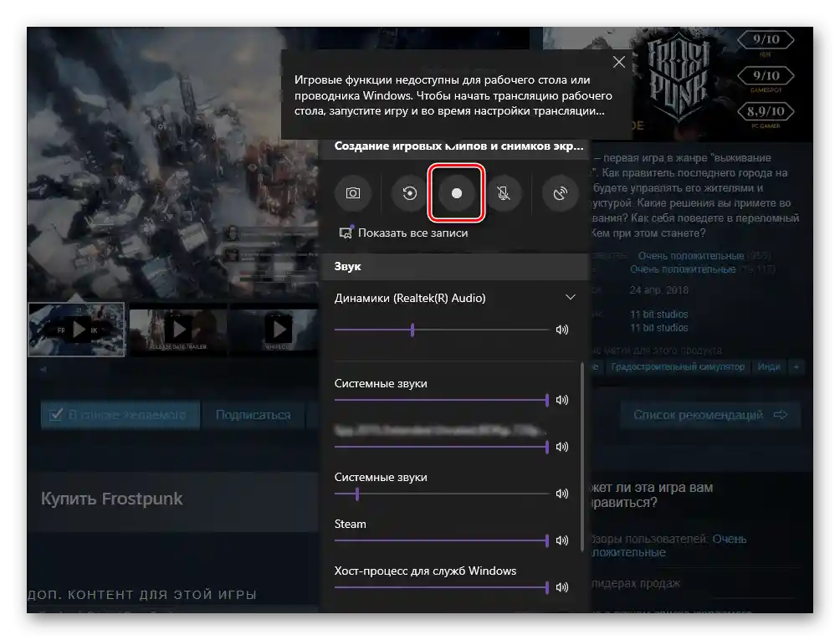840x640 pixels.
Task: Click the main Frostpunk gameplay video
Action: [172, 163]
